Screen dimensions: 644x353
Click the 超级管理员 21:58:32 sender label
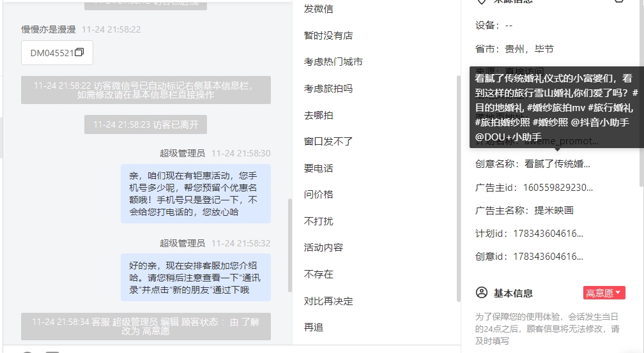(182, 243)
